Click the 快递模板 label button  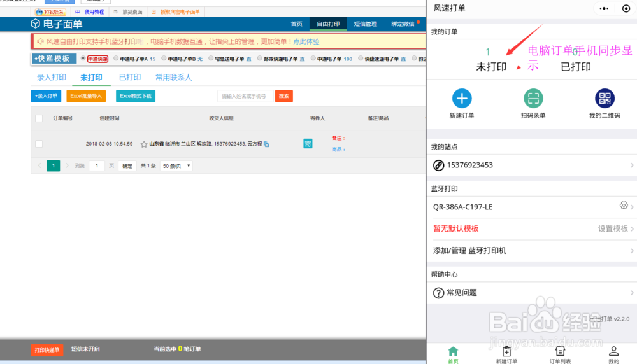(54, 59)
